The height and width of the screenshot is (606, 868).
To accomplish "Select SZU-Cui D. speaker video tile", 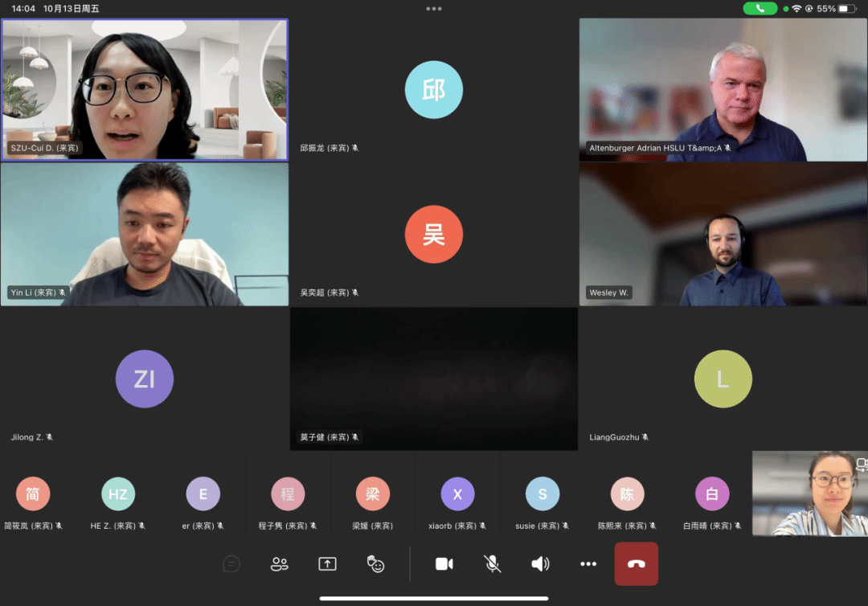I will (145, 89).
